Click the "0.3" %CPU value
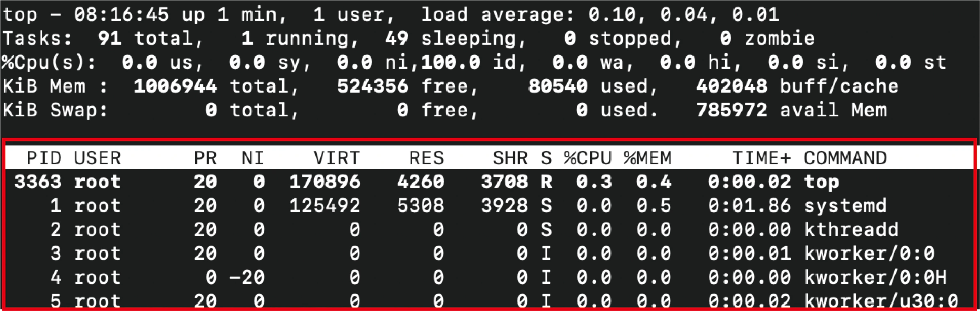The height and width of the screenshot is (311, 980). 594,182
